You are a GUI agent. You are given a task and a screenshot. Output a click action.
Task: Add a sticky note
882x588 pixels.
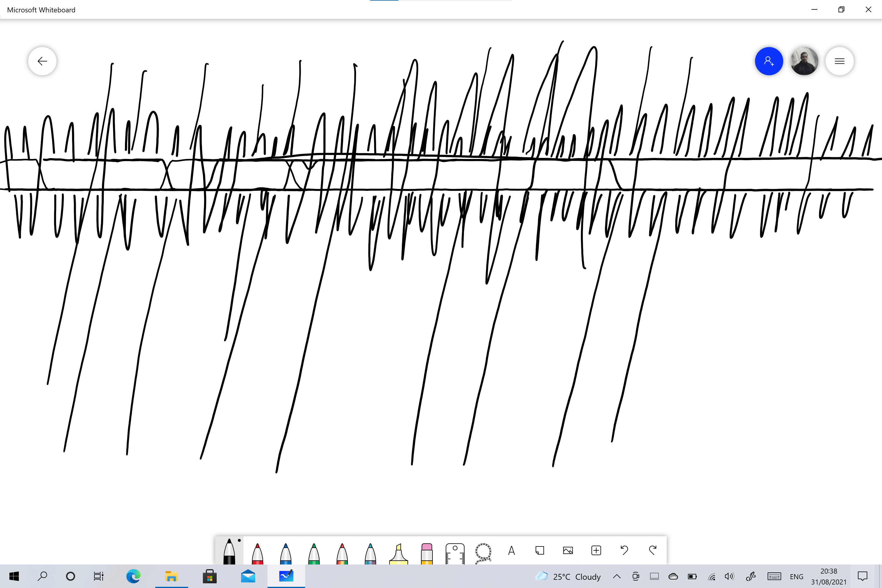[x=539, y=550]
